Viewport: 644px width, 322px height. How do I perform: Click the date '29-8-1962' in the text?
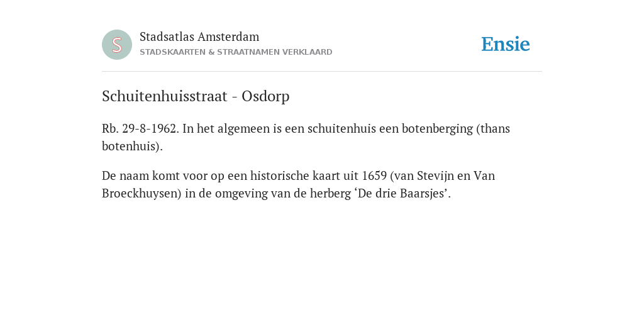point(151,128)
